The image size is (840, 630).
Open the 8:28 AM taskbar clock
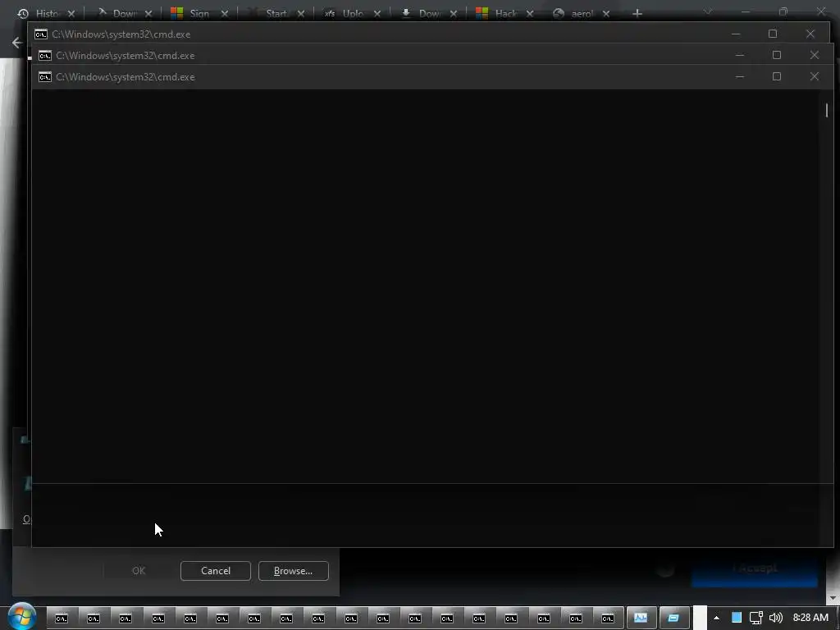(x=810, y=618)
